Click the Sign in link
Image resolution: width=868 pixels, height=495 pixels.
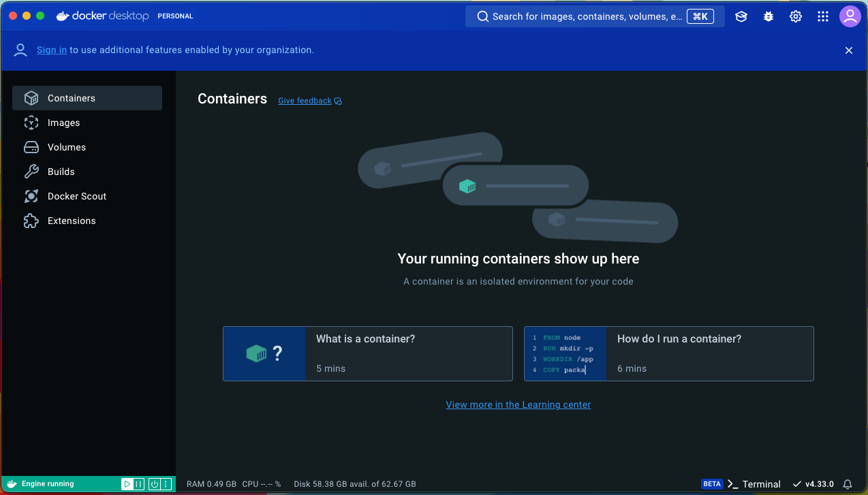52,50
